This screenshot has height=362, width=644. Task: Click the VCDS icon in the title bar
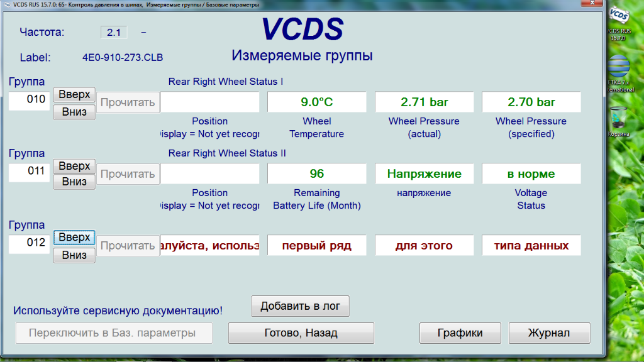[6, 4]
